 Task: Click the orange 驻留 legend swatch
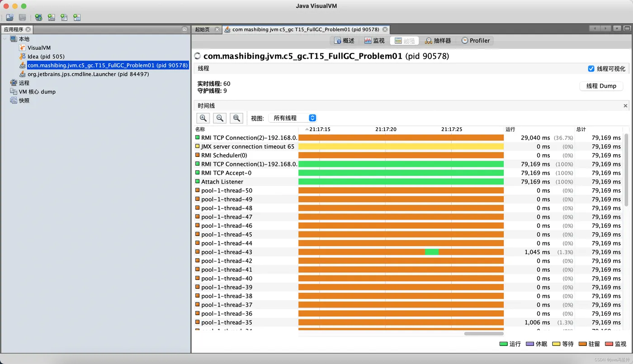pyautogui.click(x=582, y=344)
